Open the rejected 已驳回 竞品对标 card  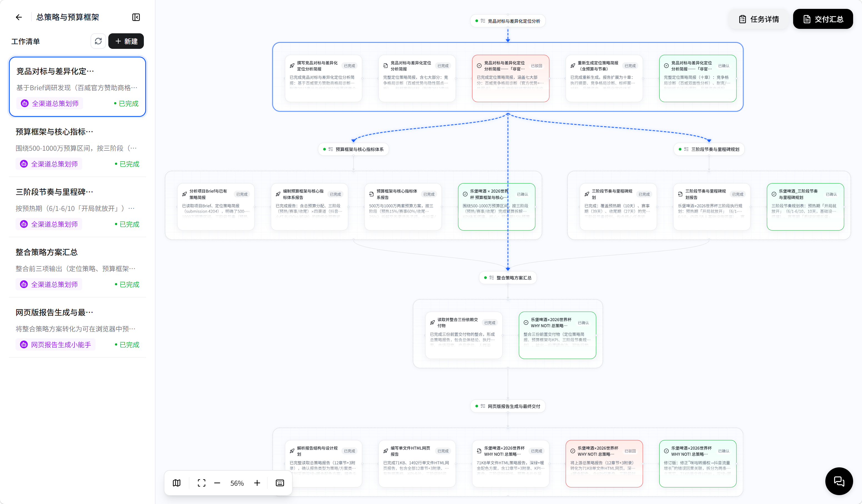[x=510, y=78]
